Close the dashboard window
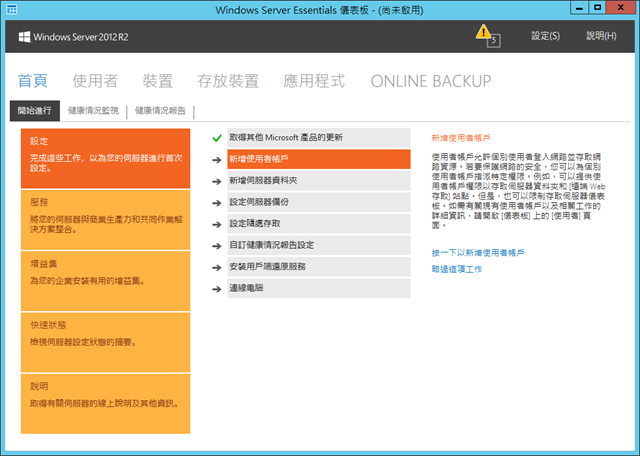The width and height of the screenshot is (640, 456). point(620,8)
